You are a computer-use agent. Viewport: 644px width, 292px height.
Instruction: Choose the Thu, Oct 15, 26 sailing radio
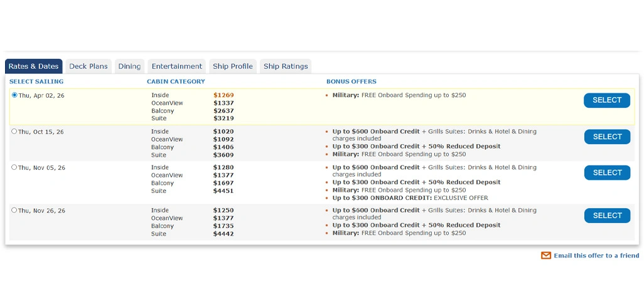(14, 132)
